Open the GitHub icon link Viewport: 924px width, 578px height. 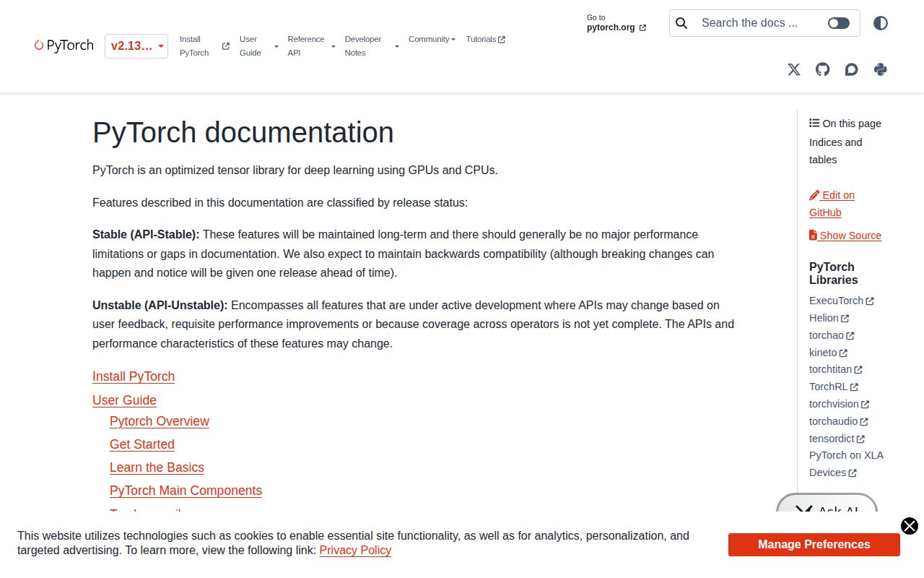pyautogui.click(x=823, y=69)
